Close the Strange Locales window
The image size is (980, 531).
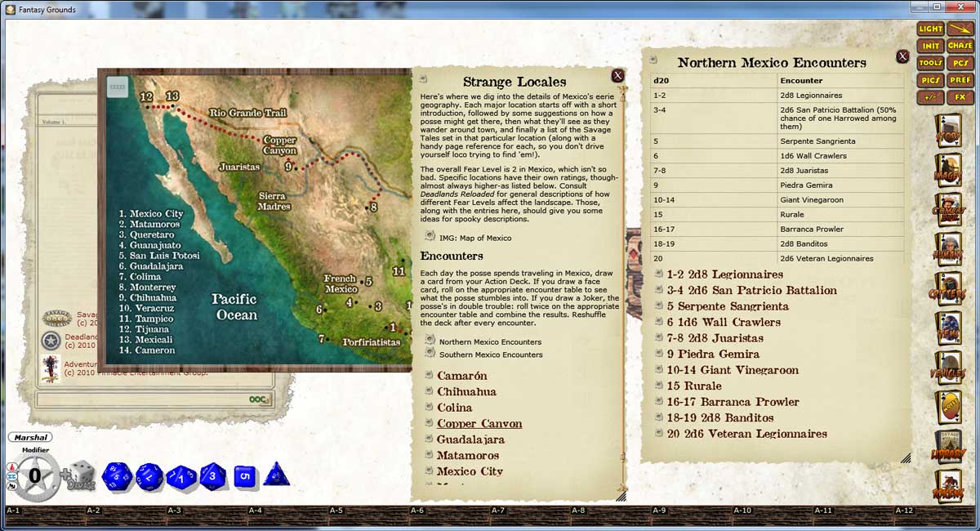[617, 76]
